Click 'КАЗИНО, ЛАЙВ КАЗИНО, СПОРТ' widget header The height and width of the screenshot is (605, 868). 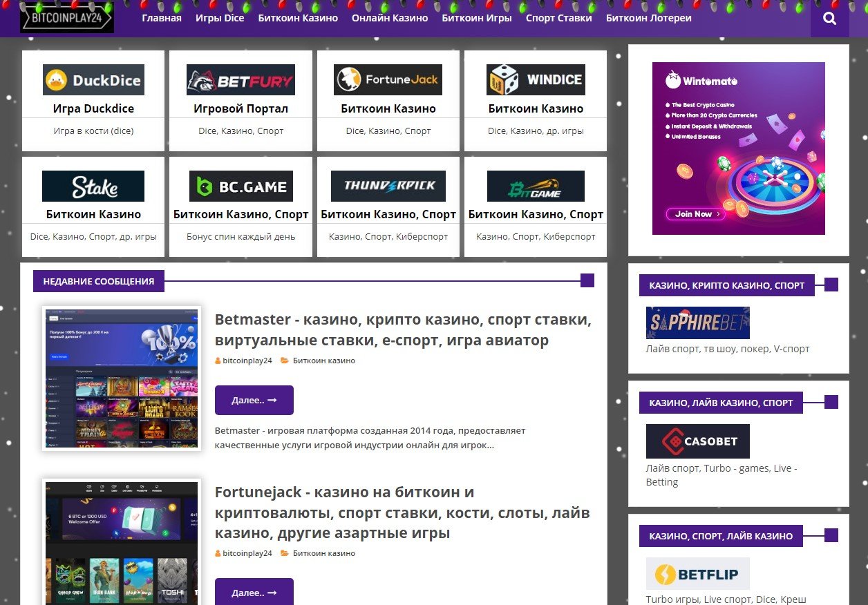click(x=721, y=403)
